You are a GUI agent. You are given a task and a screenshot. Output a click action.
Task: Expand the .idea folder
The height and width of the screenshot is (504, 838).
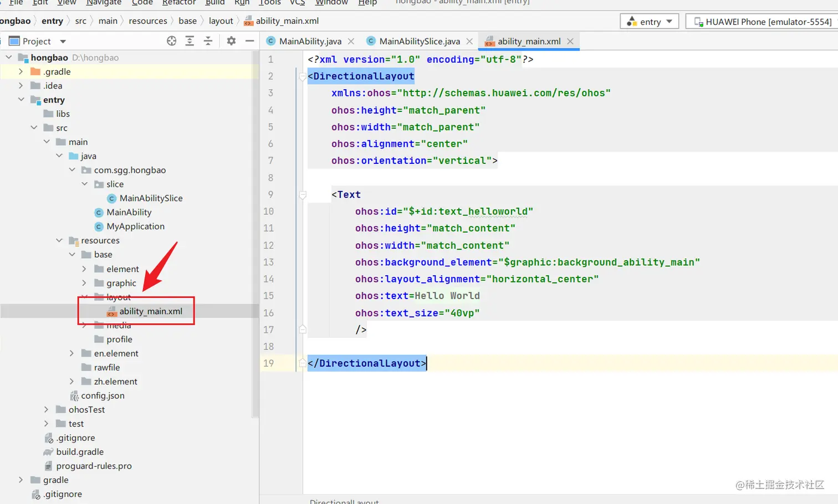21,85
